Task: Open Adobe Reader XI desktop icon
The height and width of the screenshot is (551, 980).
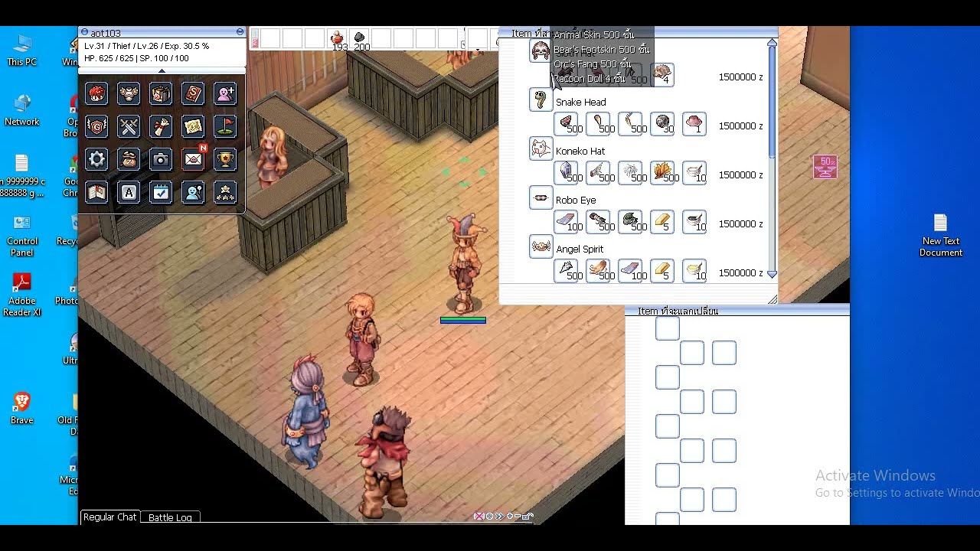Action: [x=21, y=295]
